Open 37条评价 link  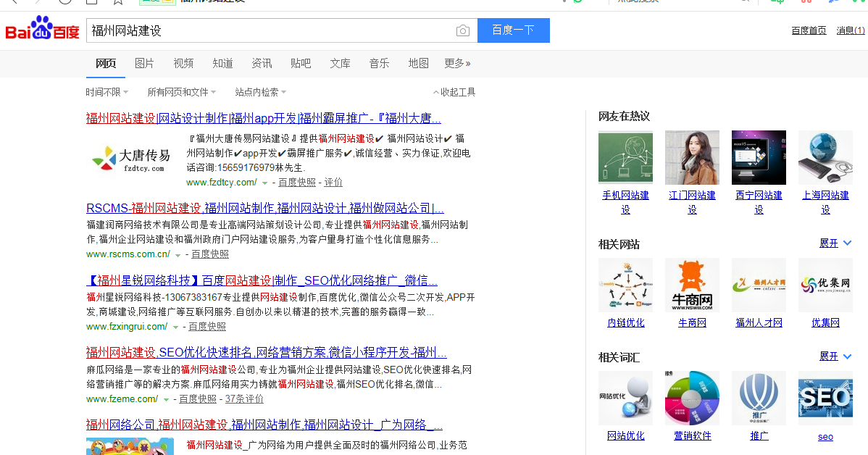coord(244,398)
